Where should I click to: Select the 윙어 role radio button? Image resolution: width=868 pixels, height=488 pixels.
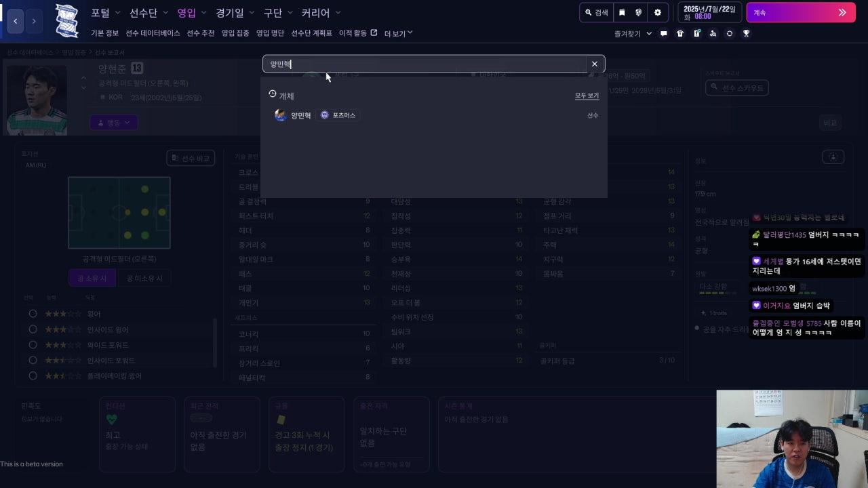pyautogui.click(x=33, y=314)
